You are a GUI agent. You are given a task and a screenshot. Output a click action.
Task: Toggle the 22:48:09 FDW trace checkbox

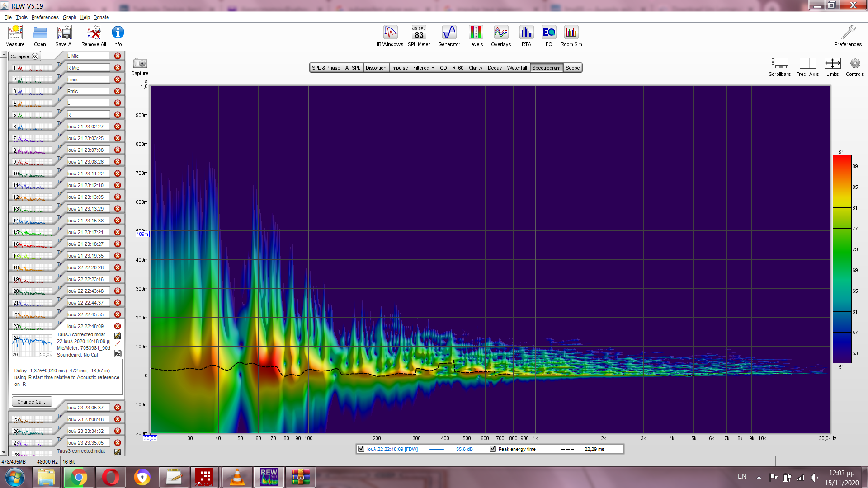point(361,449)
